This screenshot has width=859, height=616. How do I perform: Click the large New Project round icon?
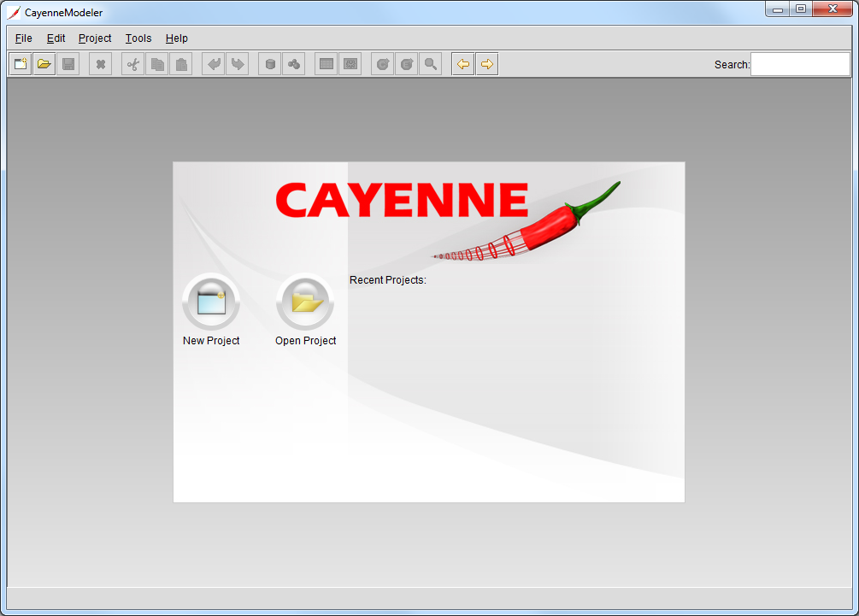pyautogui.click(x=211, y=302)
